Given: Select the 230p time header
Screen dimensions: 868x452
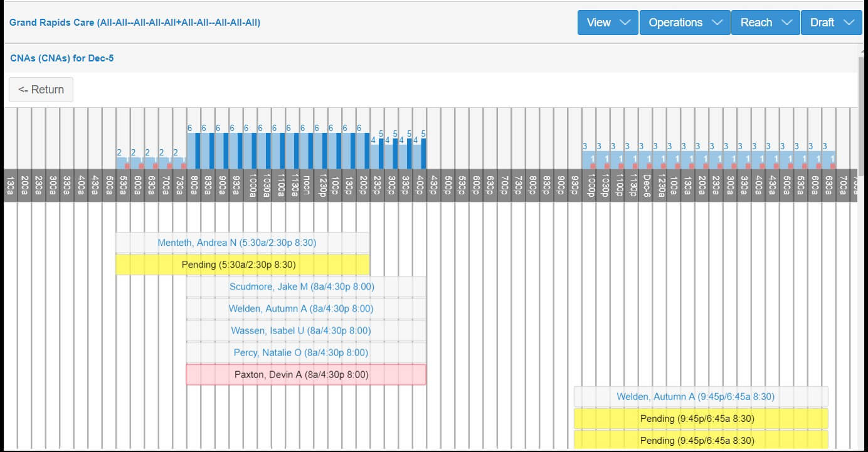Looking at the screenshot, I should pos(377,186).
